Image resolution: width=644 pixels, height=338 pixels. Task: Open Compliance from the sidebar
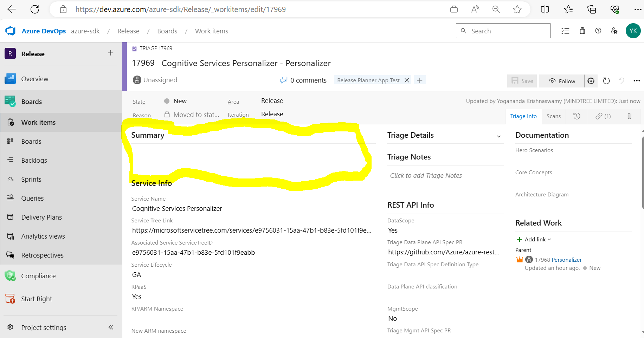coord(38,276)
